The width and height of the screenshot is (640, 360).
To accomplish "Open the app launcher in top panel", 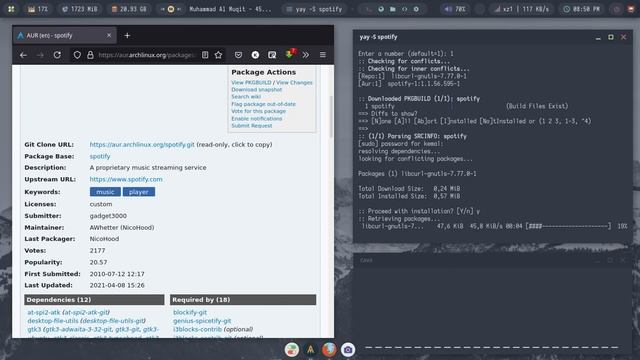I will (11, 9).
